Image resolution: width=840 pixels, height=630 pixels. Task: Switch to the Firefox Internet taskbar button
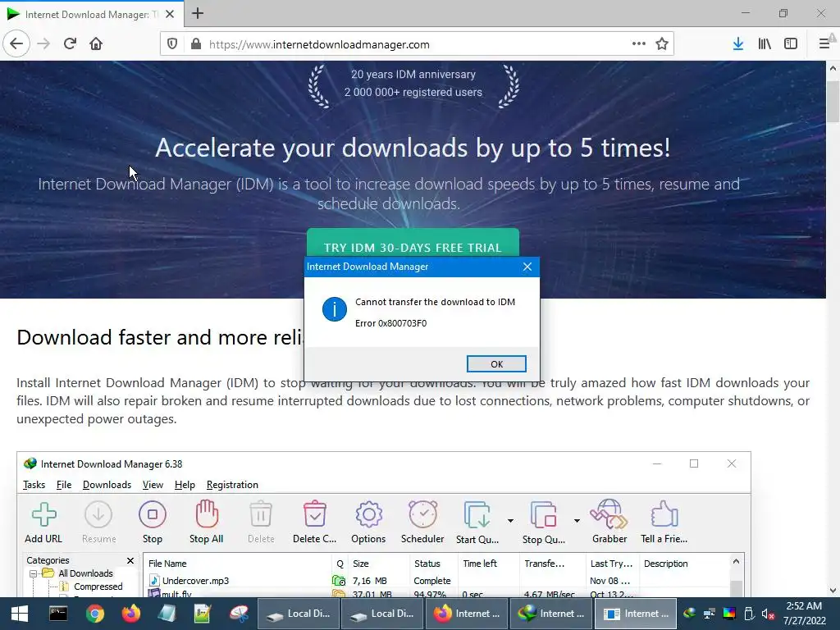click(467, 614)
